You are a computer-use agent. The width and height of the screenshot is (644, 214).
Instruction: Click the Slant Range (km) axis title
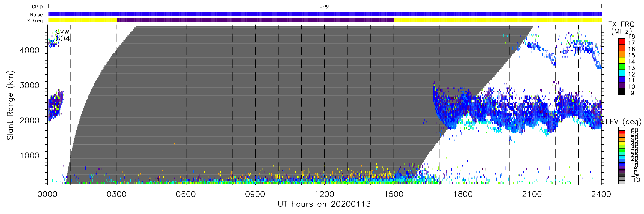(x=10, y=105)
